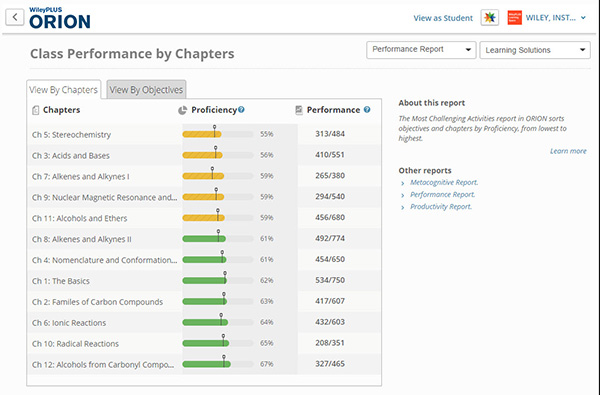600x395 pixels.
Task: Open the Learn more link
Action: [568, 151]
